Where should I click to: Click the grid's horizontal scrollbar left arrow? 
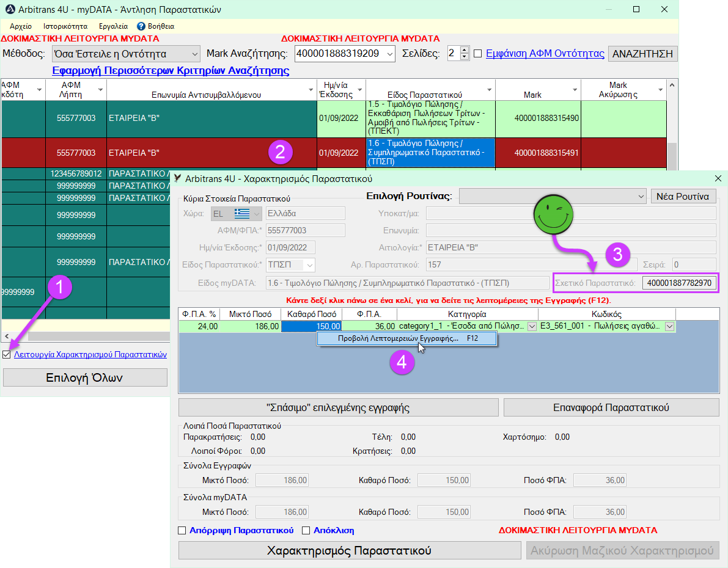[7, 336]
